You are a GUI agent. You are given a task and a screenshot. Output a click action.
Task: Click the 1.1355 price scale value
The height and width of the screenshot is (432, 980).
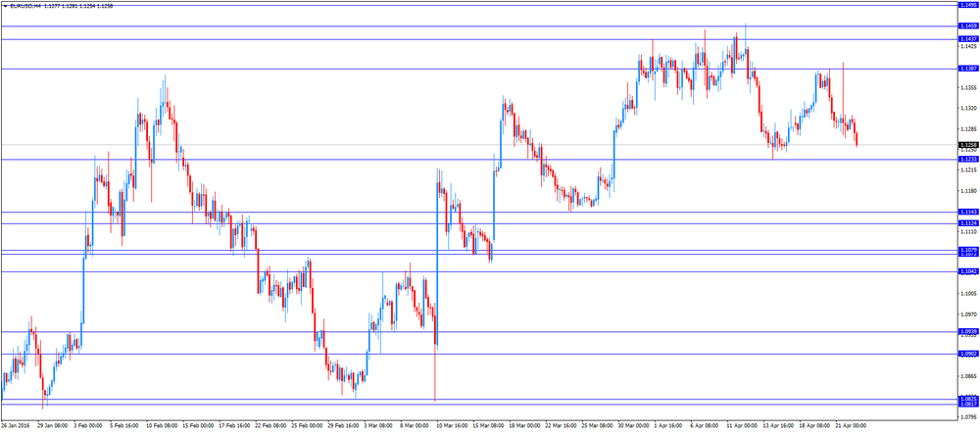969,87
